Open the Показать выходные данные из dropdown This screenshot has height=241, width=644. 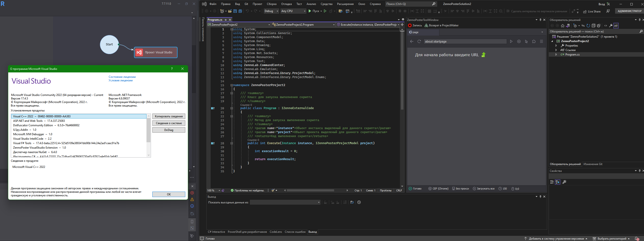pyautogui.click(x=285, y=202)
